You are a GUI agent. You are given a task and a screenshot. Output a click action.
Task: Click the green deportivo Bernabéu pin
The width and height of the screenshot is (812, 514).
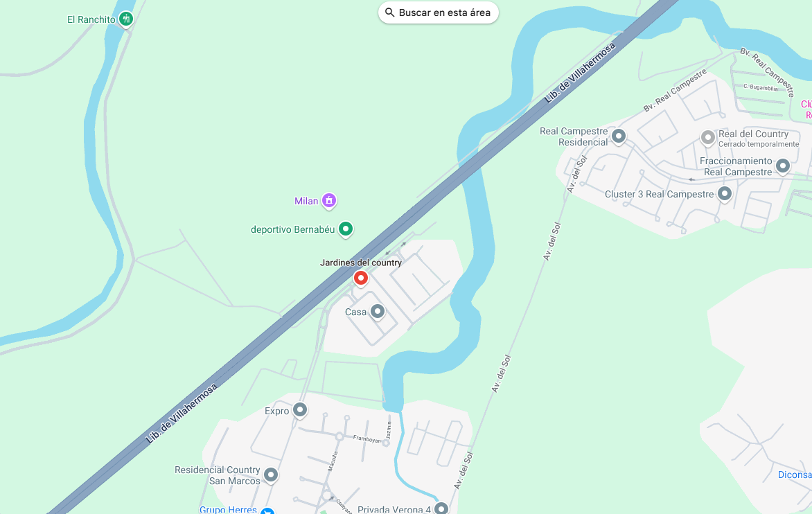tap(346, 229)
